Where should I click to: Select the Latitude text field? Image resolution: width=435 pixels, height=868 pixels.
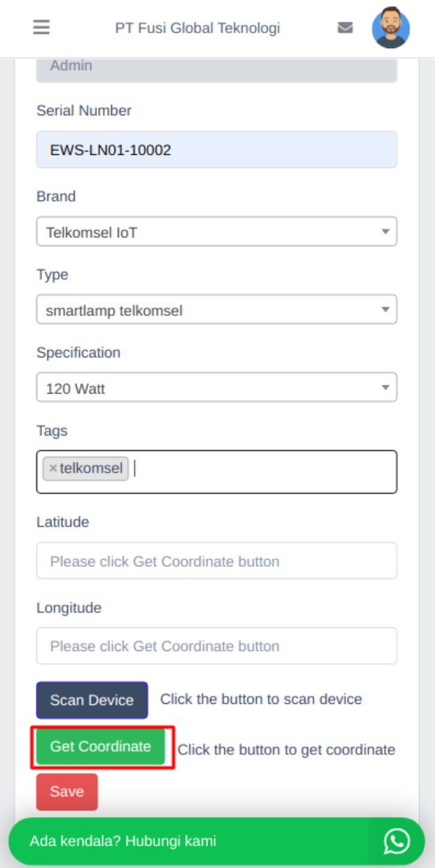point(216,561)
